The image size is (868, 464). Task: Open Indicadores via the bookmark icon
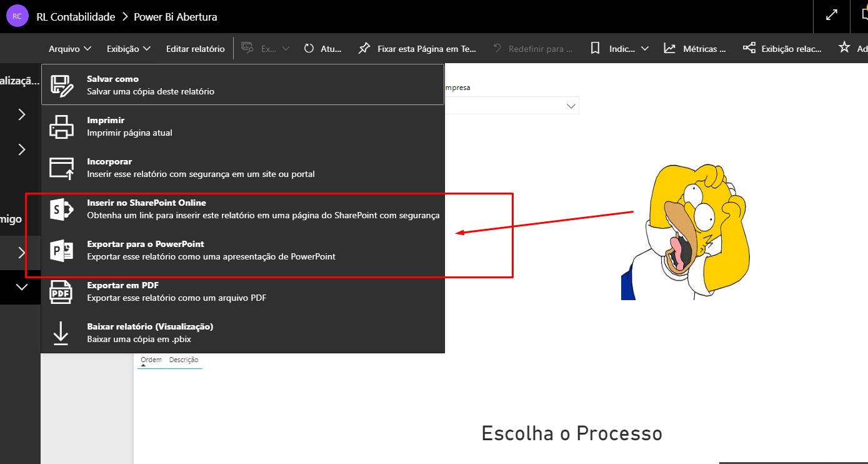[594, 48]
